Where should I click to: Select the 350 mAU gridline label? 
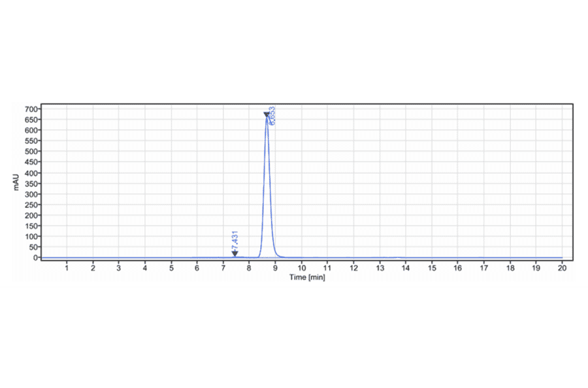pyautogui.click(x=31, y=183)
